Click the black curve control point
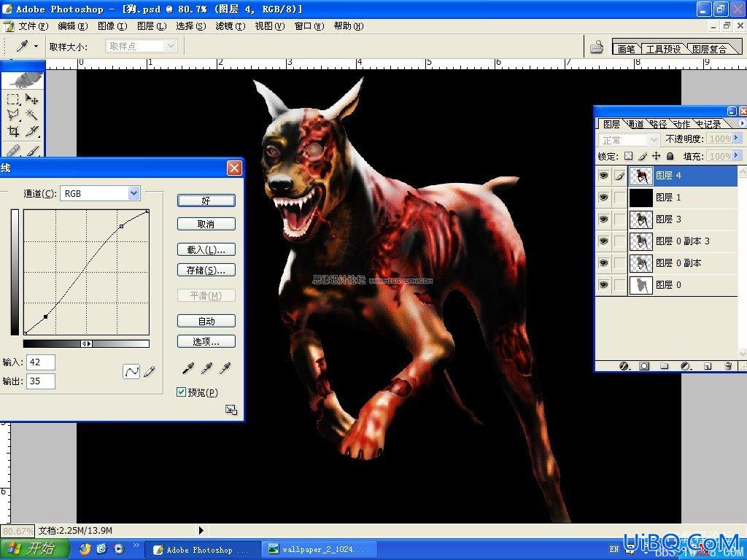Image resolution: width=747 pixels, height=560 pixels. (x=46, y=316)
